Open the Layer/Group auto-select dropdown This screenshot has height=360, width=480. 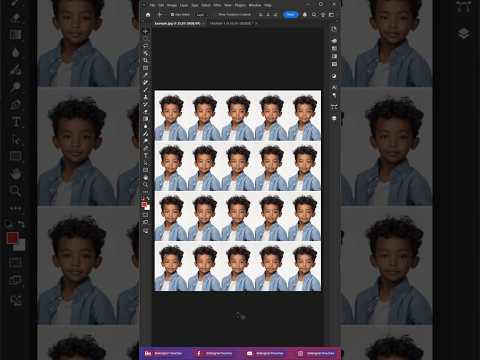point(201,15)
